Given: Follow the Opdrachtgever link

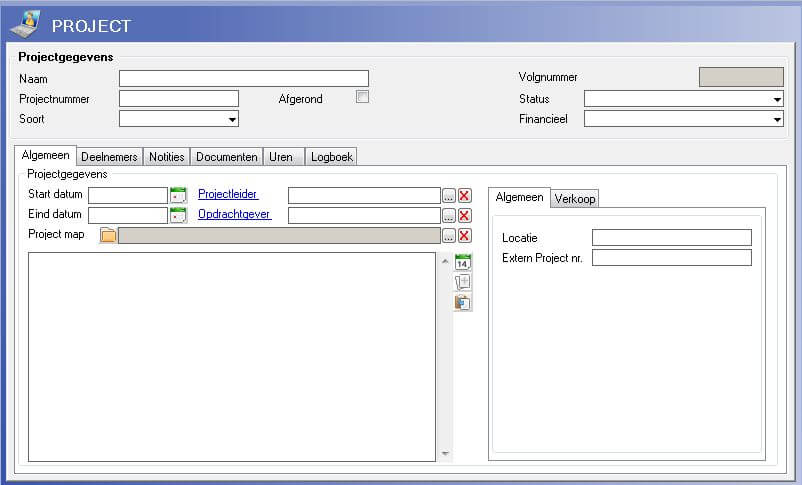Looking at the screenshot, I should click(x=234, y=214).
